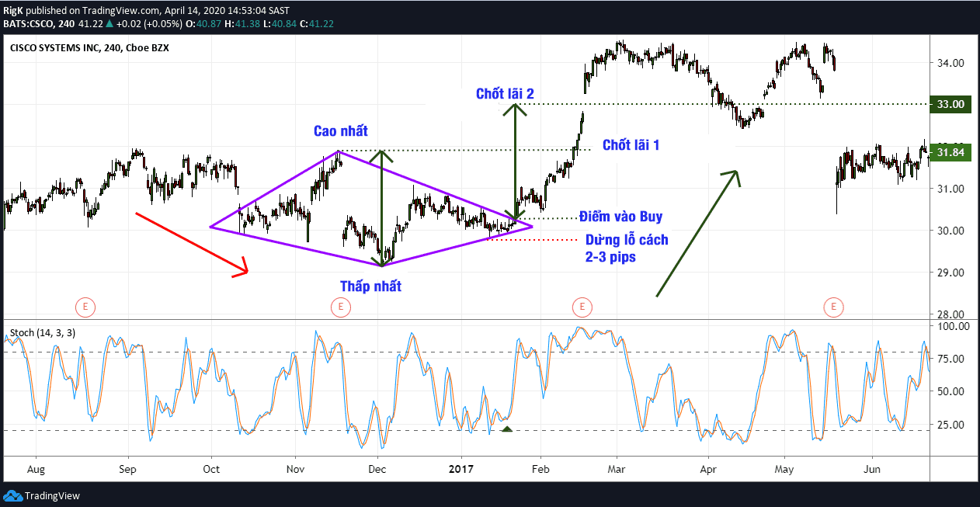980x507 pixels.
Task: Click the 'Chốt lãi 2' annotation text
Action: 505,94
